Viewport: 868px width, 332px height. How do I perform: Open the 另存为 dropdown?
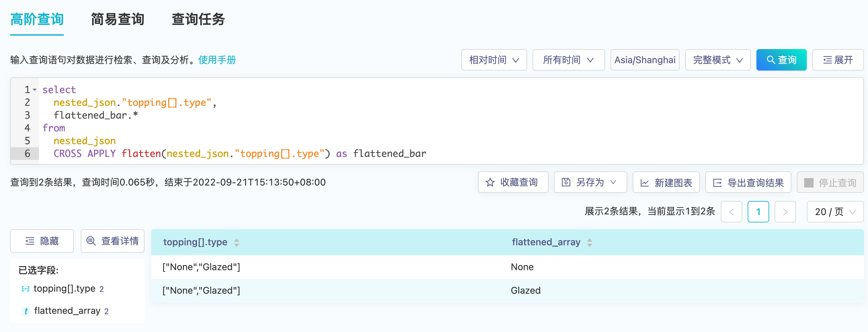(x=590, y=182)
